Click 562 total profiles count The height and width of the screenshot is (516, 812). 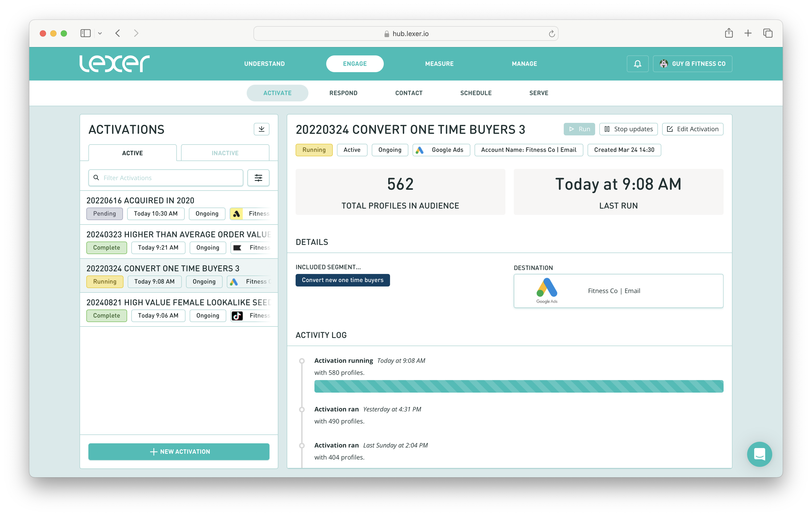(400, 184)
